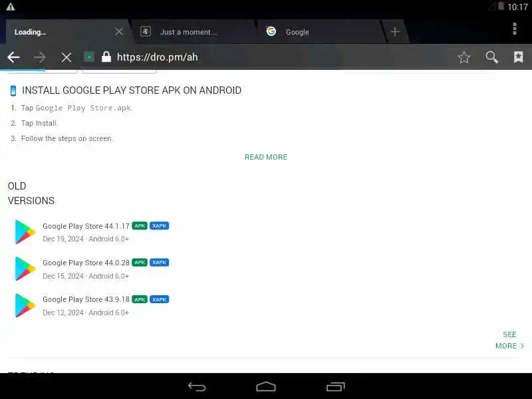Click step 'Follow the steps on screen.'
The image size is (532, 399).
67,138
